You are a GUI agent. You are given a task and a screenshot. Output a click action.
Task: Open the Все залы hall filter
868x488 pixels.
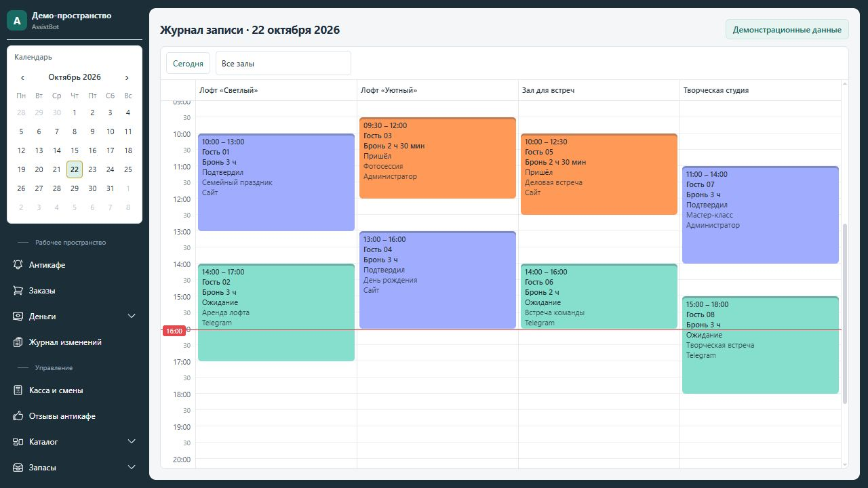click(283, 63)
